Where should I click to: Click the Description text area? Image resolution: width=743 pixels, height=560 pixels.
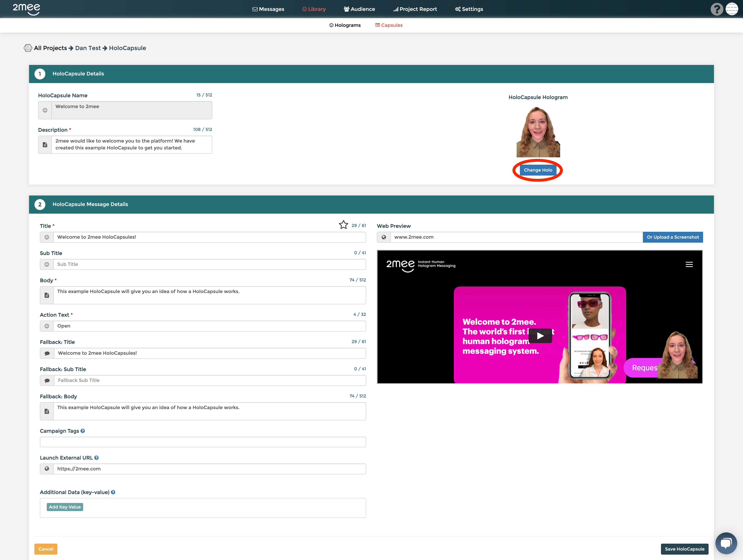(132, 145)
